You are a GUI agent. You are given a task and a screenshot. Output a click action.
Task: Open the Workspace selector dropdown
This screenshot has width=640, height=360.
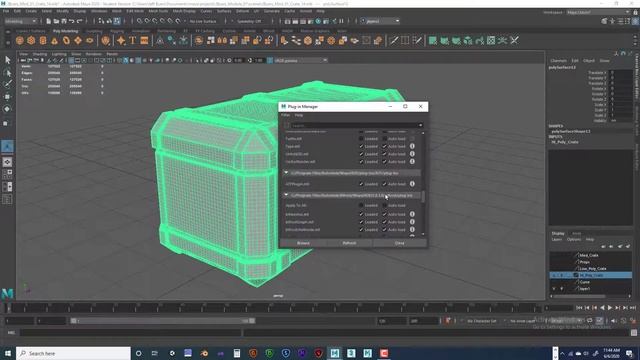tap(598, 12)
